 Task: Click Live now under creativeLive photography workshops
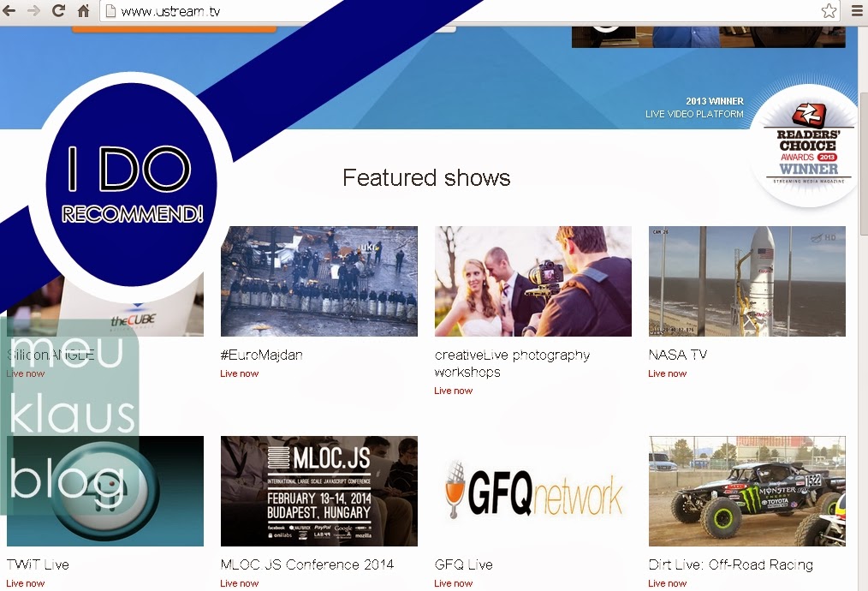454,391
